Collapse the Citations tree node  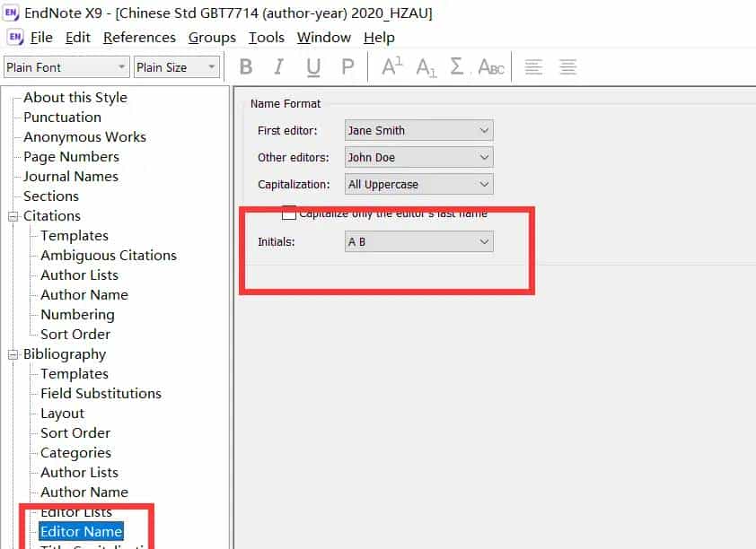(13, 216)
